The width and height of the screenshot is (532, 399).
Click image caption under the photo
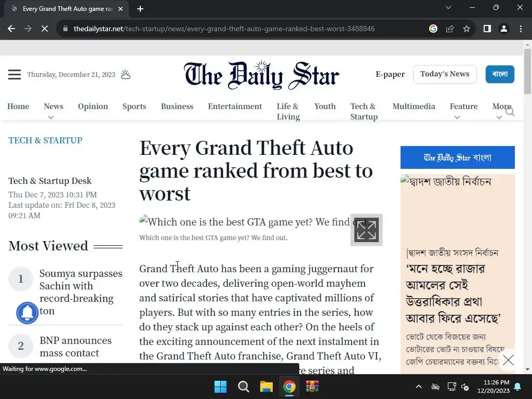point(213,237)
